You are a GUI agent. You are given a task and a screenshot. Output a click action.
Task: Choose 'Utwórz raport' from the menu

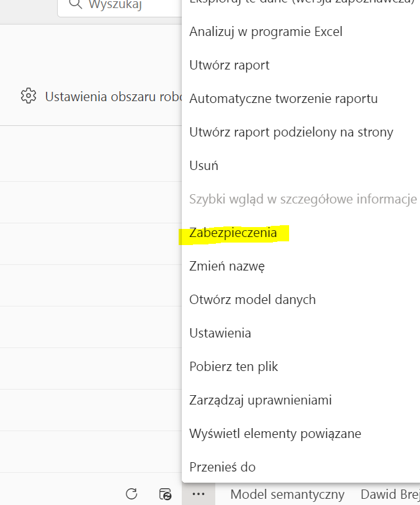click(x=229, y=65)
